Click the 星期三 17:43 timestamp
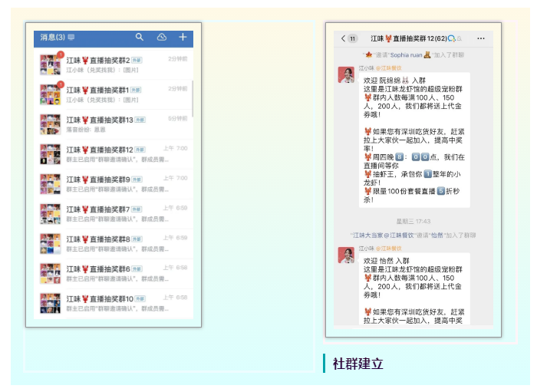537x392 pixels. (413, 221)
